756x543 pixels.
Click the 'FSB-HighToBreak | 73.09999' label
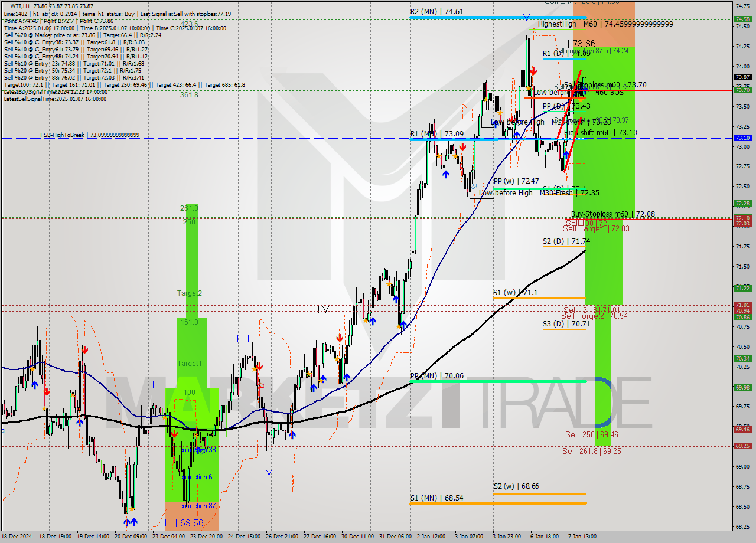[90, 135]
